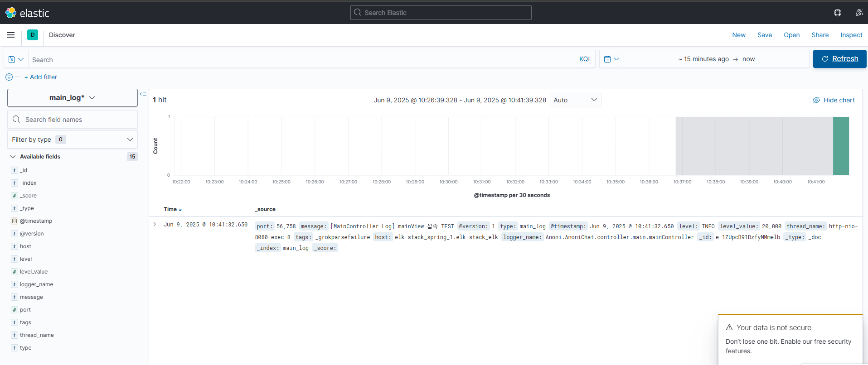Viewport: 868px width, 365px height.
Task: Open the ~ 15 minutes ago start date
Action: coord(703,59)
